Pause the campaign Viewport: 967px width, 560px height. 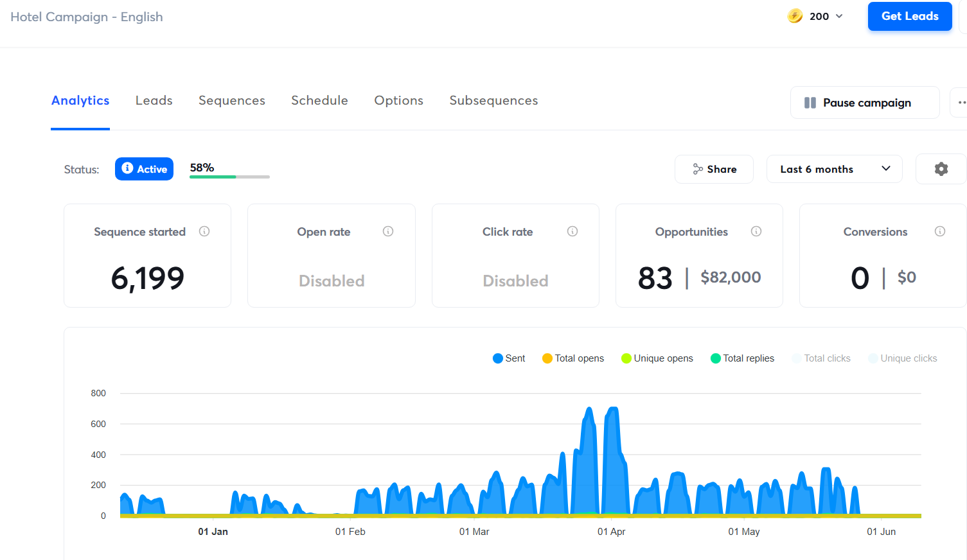(x=865, y=103)
